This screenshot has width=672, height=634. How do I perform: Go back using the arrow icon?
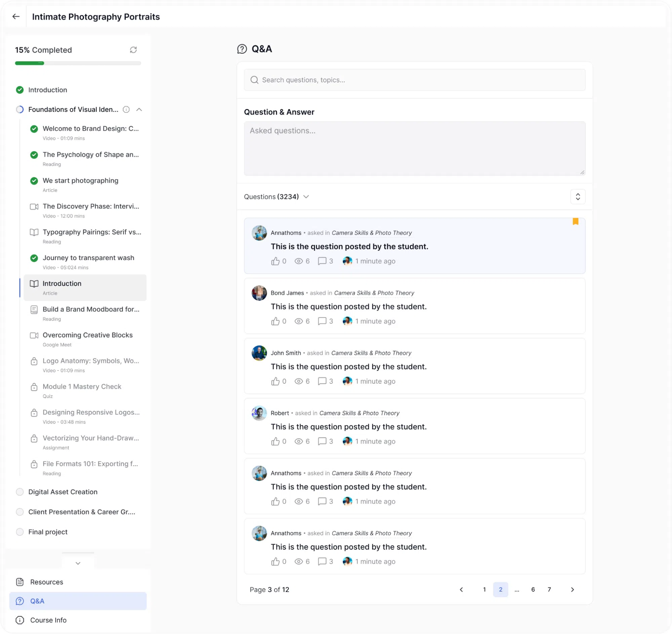[16, 16]
